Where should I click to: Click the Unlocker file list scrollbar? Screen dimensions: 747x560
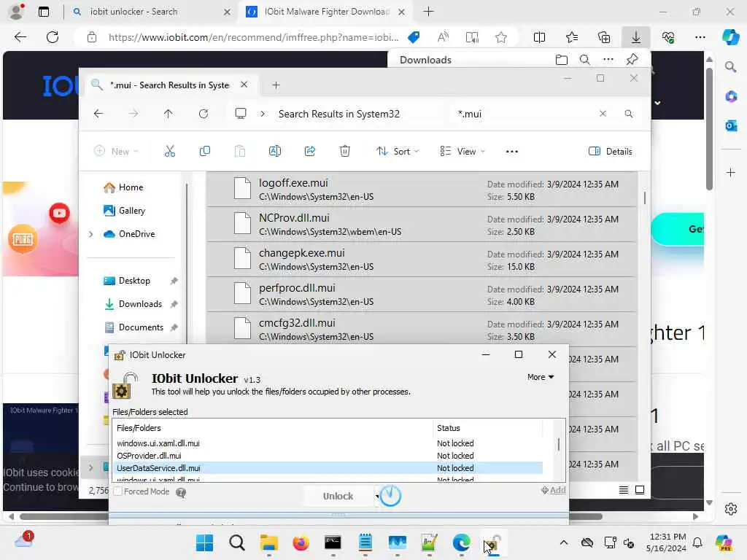pos(558,444)
